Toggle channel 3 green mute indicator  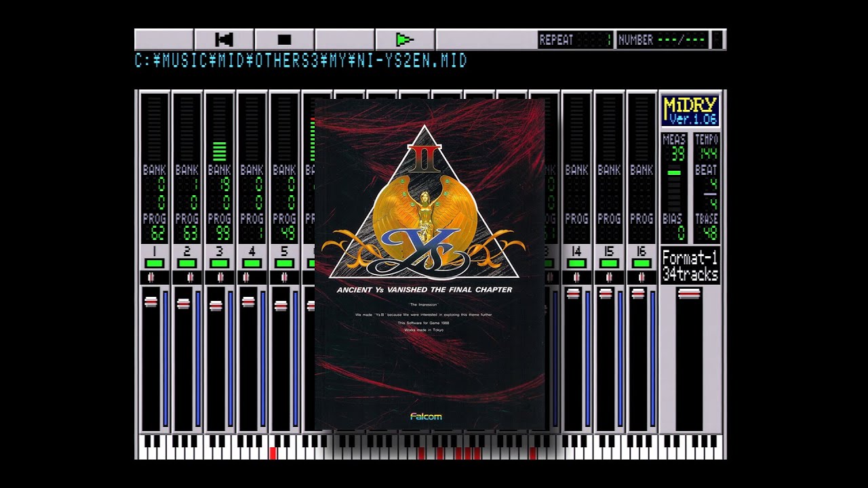click(219, 263)
